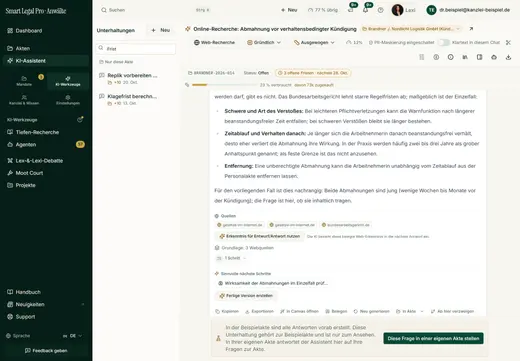Click the Belegen action
The image size is (520, 361).
336,311
